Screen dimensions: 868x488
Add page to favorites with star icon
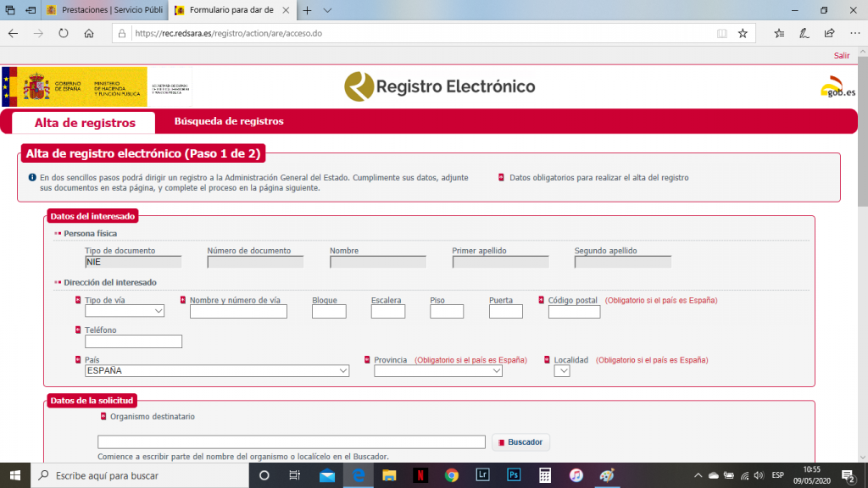pos(743,34)
